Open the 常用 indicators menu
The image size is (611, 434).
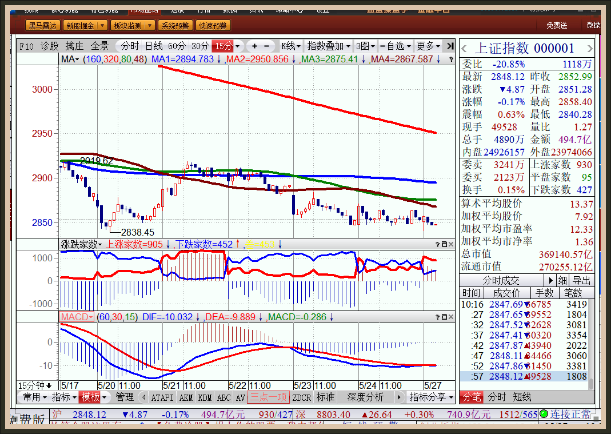tap(35, 397)
